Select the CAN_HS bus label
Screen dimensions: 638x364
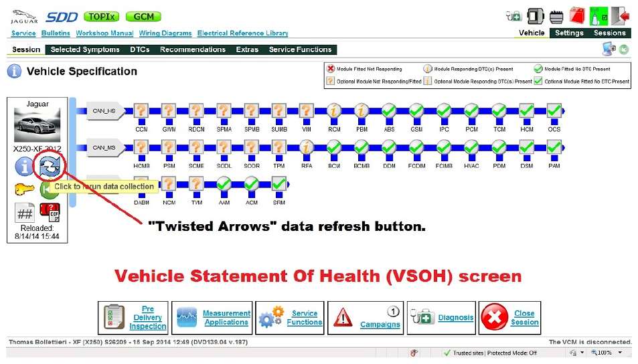click(x=104, y=110)
